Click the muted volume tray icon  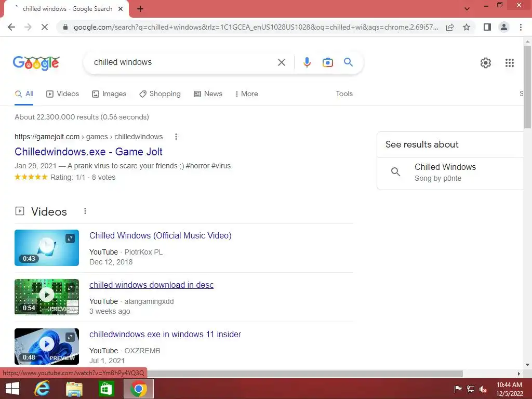pyautogui.click(x=483, y=389)
